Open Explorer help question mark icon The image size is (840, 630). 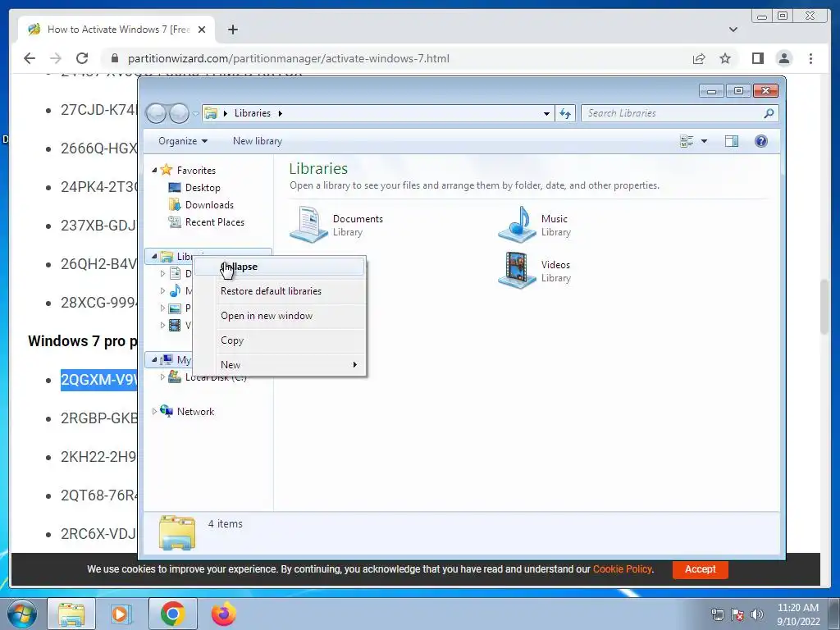point(760,141)
